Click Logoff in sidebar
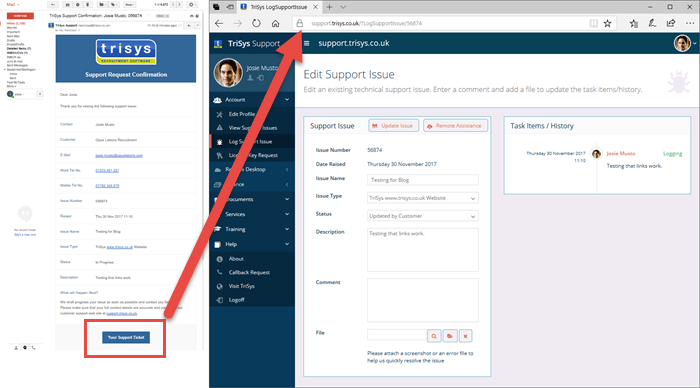 pyautogui.click(x=236, y=300)
